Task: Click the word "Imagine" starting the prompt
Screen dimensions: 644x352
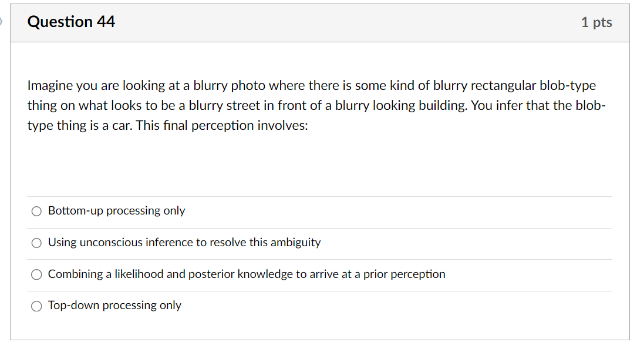Action: pyautogui.click(x=50, y=85)
